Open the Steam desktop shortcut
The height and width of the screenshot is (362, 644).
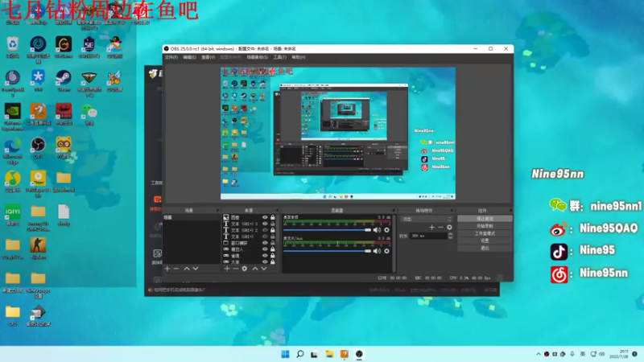pyautogui.click(x=64, y=80)
